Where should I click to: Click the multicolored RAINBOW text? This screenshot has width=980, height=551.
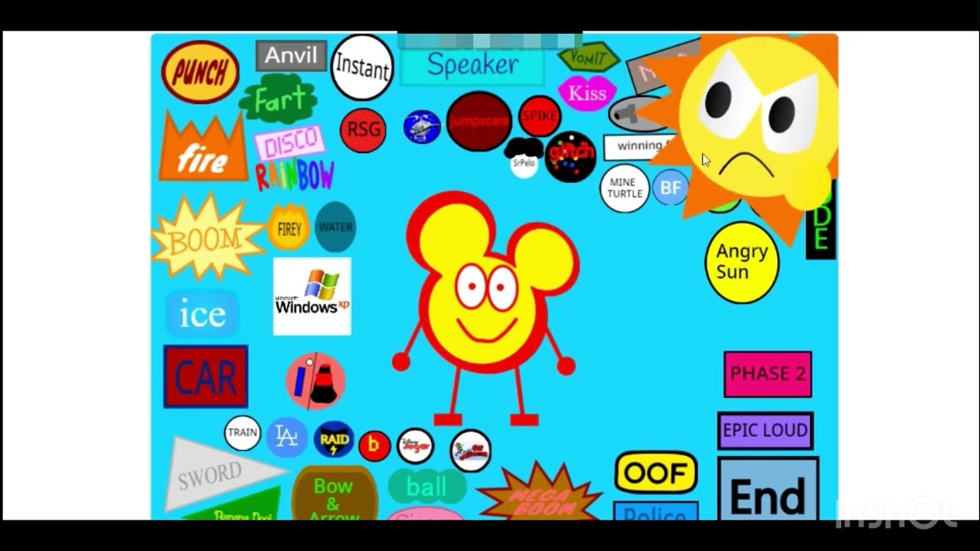(295, 176)
